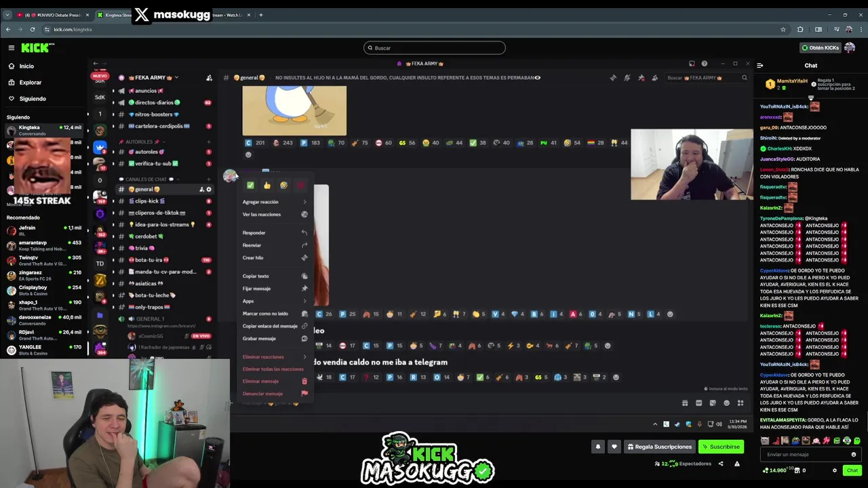Open the trivia Discord channel
This screenshot has height=488, width=868.
pyautogui.click(x=165, y=248)
